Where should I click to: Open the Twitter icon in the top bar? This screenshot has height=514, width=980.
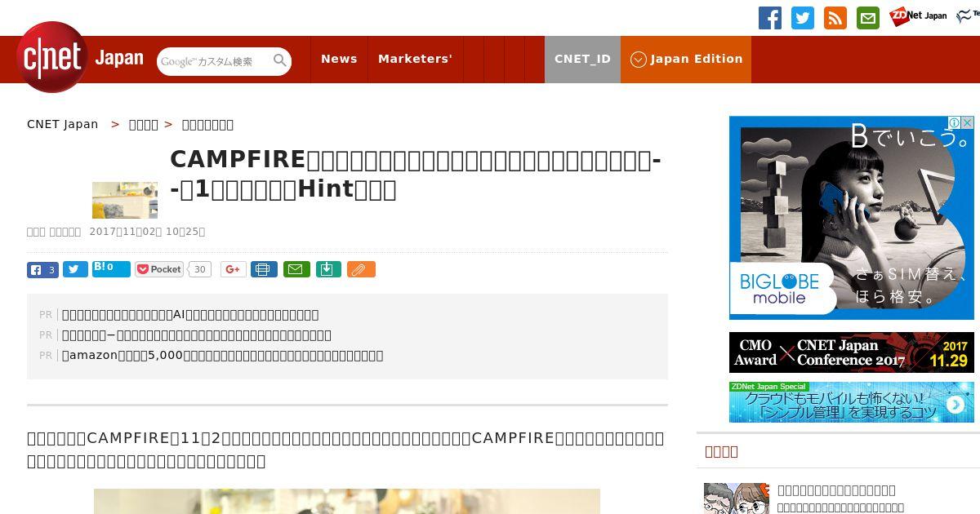tap(803, 17)
